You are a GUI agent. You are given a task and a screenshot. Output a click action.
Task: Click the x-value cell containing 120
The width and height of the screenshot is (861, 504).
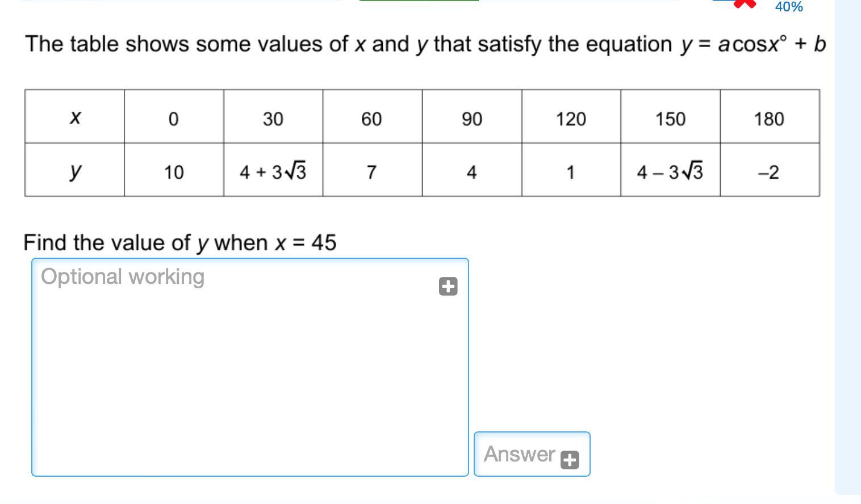tap(571, 116)
